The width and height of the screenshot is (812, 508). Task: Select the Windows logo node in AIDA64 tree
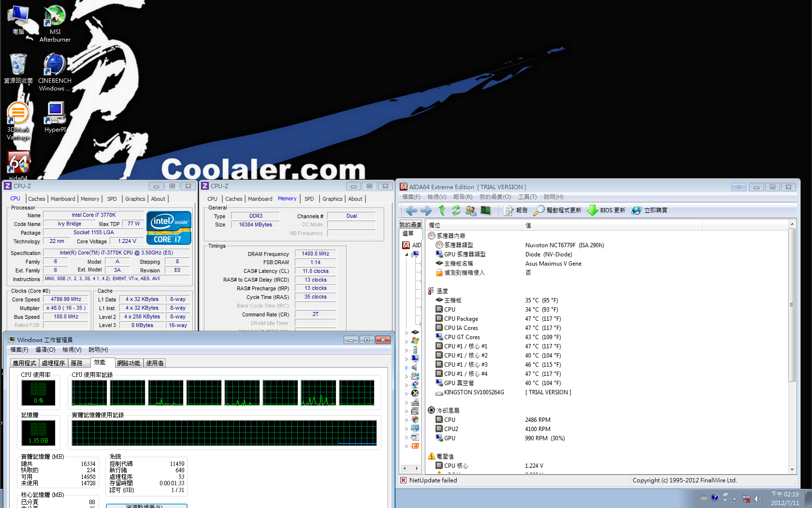tap(415, 341)
